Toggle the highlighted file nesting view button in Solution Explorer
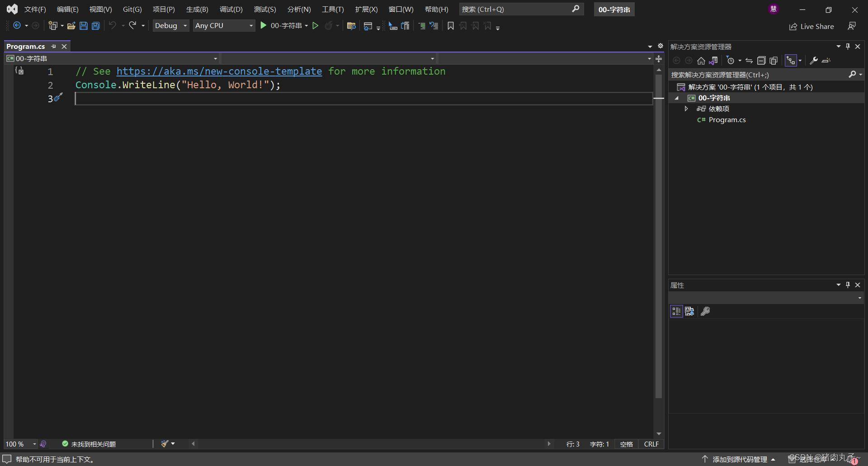The width and height of the screenshot is (868, 466). point(791,61)
